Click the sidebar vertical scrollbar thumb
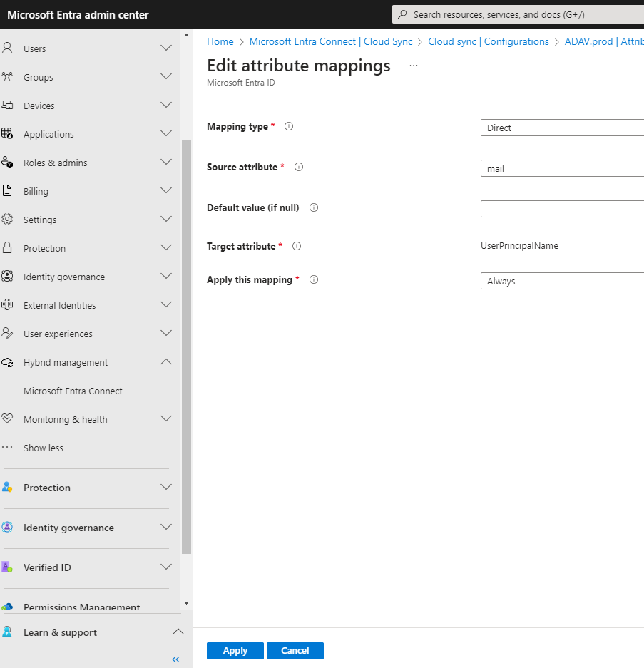The image size is (644, 668). [x=186, y=346]
